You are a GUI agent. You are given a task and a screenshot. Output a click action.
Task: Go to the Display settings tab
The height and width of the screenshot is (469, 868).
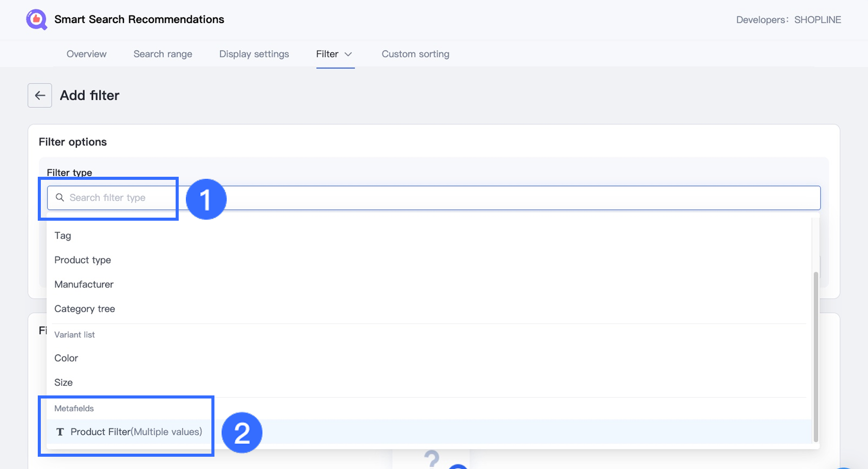pyautogui.click(x=254, y=54)
